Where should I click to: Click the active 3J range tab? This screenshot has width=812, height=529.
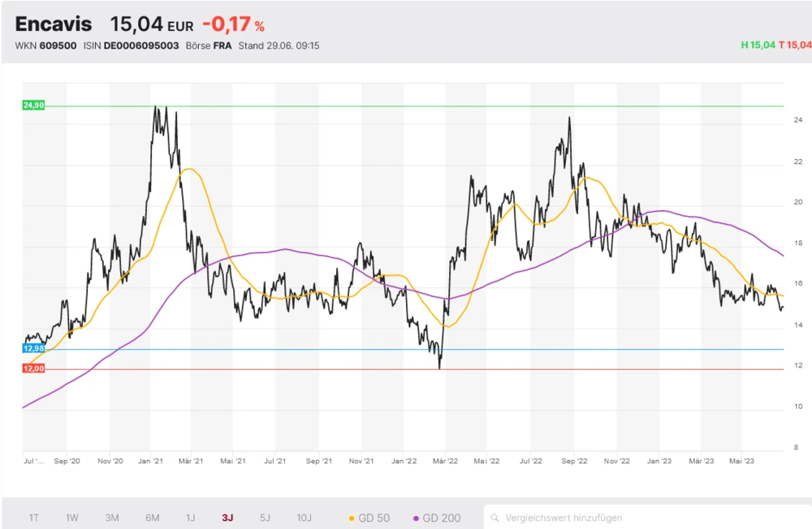(x=227, y=517)
